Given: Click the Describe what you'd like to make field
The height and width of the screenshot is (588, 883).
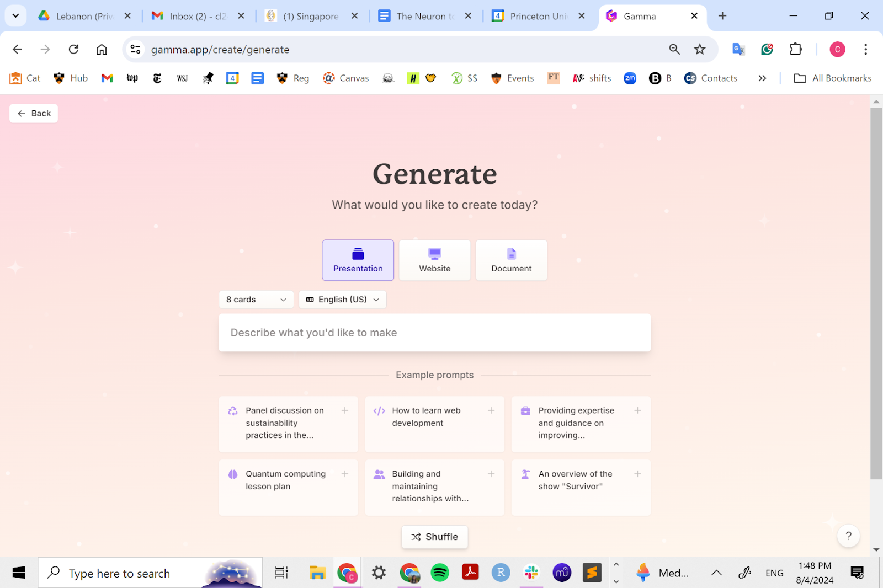Looking at the screenshot, I should tap(435, 333).
